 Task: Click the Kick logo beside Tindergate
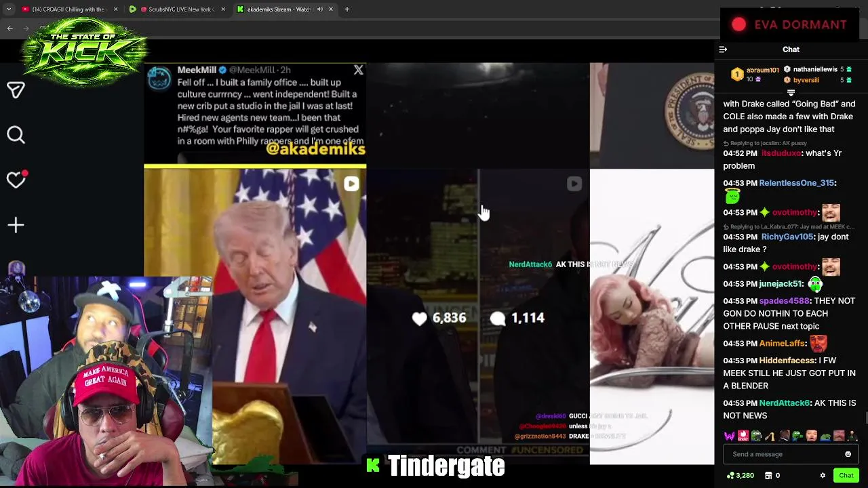[x=373, y=465]
